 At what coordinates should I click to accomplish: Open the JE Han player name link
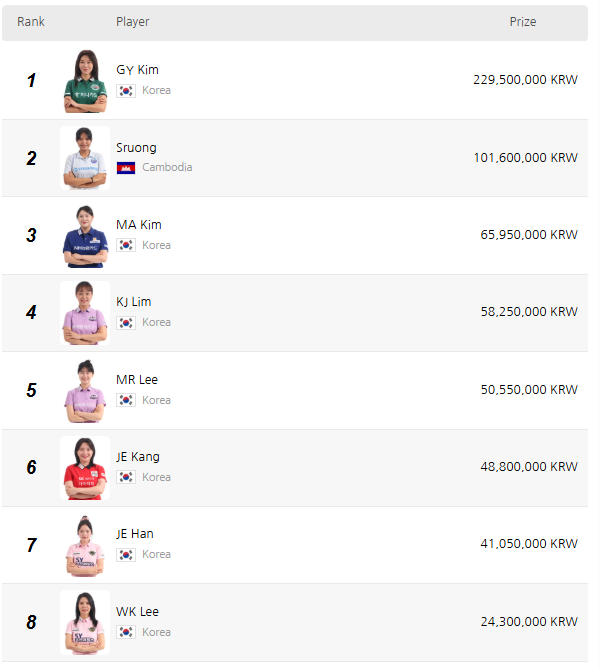coord(135,534)
